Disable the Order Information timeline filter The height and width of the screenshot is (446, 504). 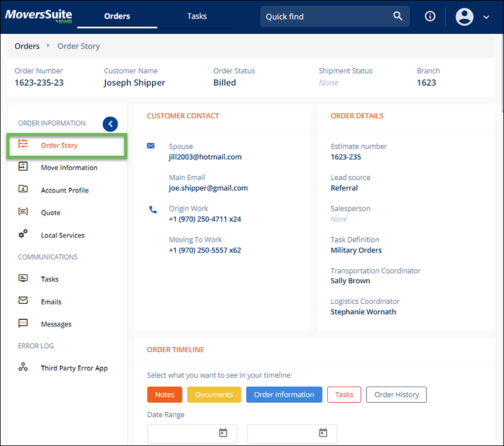284,395
